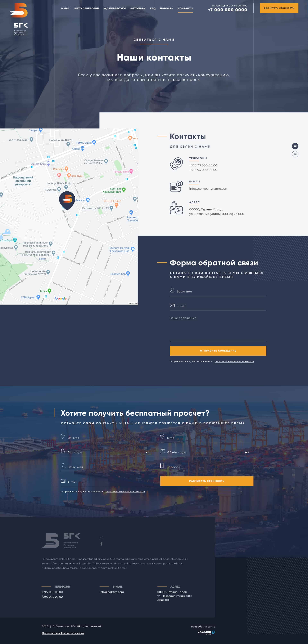Screen dimensions: 308x644
Task: Switch language to RU
Action: click(295, 146)
